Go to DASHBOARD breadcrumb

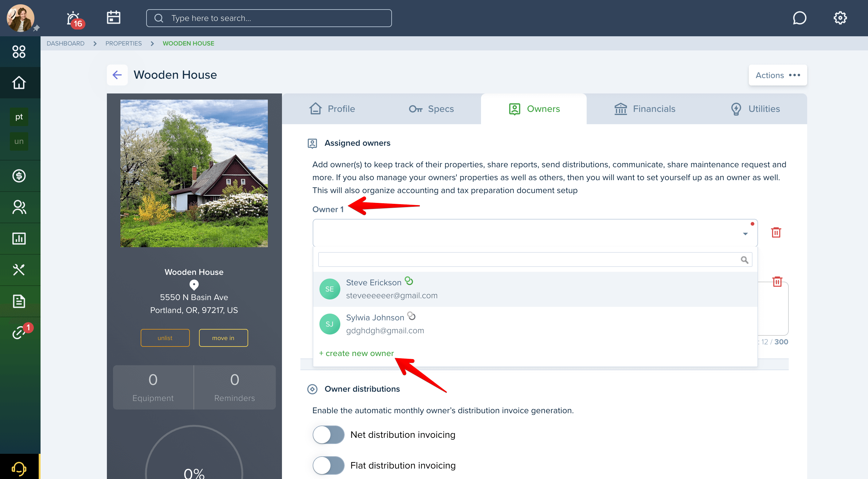65,43
